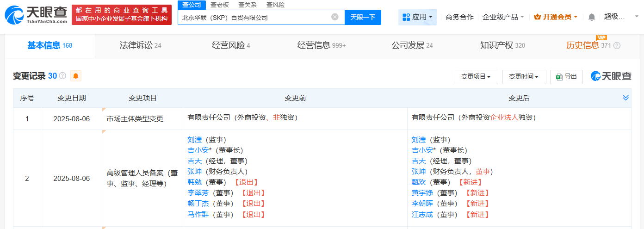
Task: Switch to the 查老板 search tab
Action: pyautogui.click(x=219, y=5)
